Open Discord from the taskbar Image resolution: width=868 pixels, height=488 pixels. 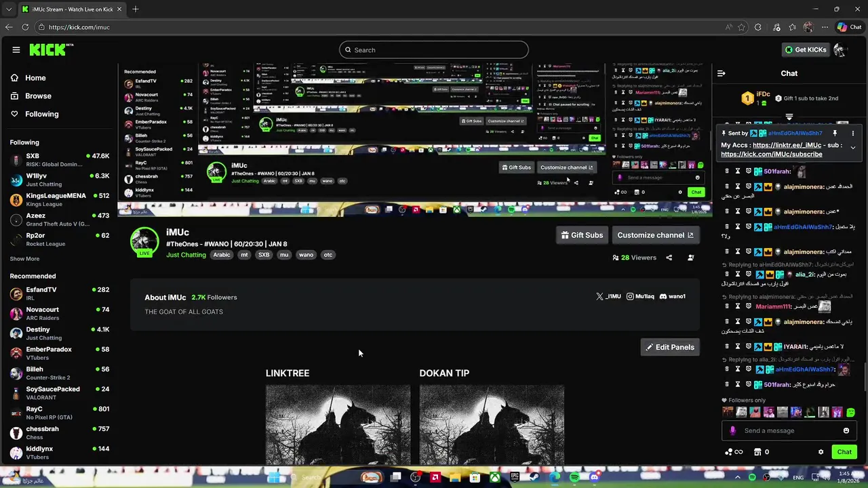pyautogui.click(x=594, y=477)
